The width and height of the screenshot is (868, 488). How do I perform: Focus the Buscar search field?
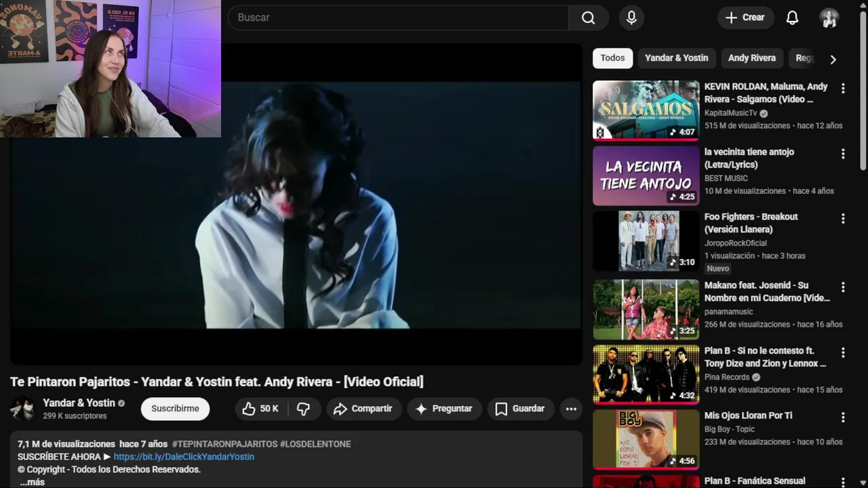click(x=398, y=18)
